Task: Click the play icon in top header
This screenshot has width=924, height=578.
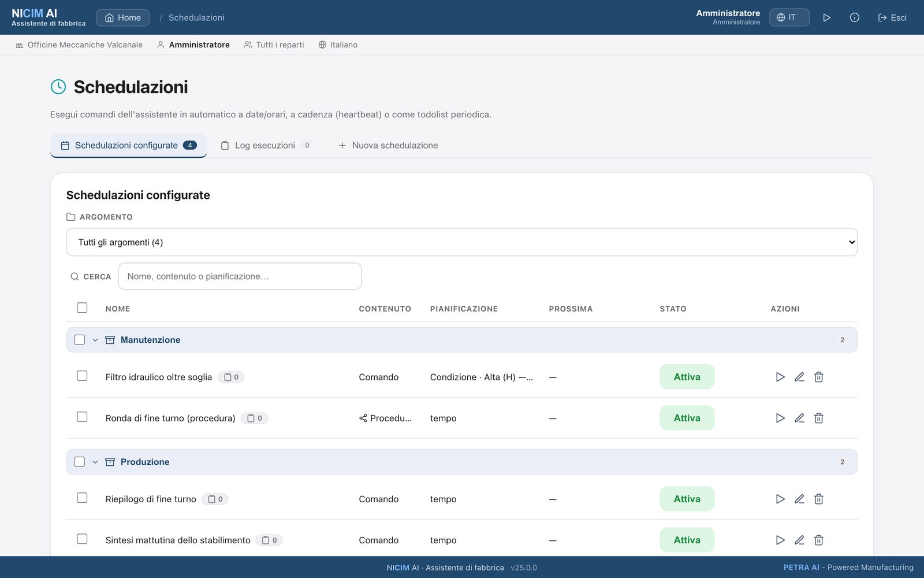Action: 827,17
